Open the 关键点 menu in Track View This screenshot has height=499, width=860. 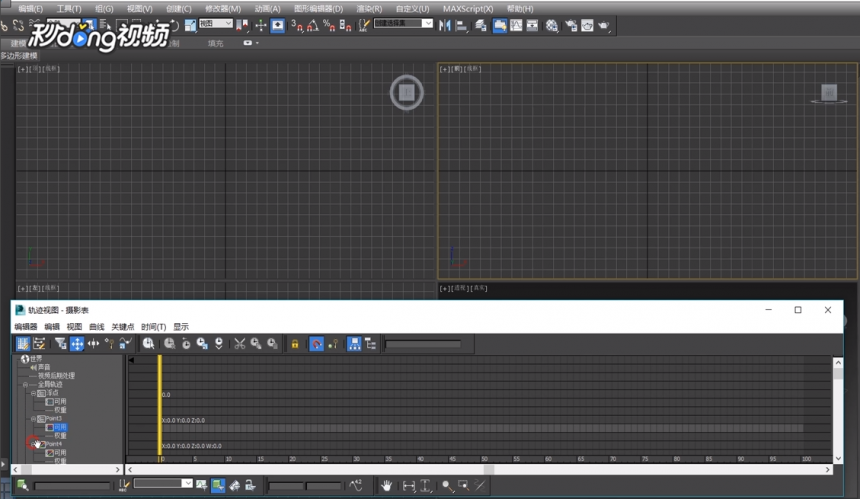click(x=122, y=327)
